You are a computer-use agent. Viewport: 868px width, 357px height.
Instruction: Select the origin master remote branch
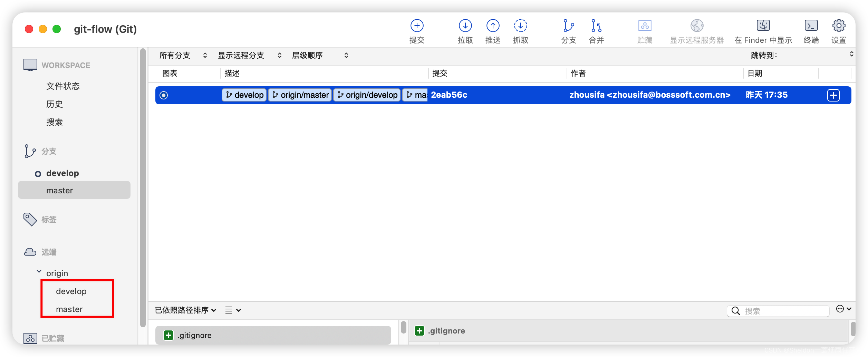(69, 309)
